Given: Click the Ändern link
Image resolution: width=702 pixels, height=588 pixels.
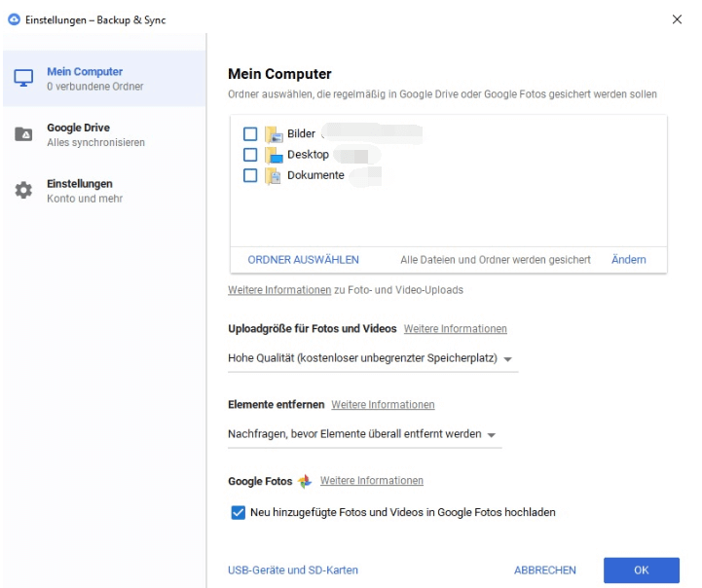Looking at the screenshot, I should [x=629, y=260].
